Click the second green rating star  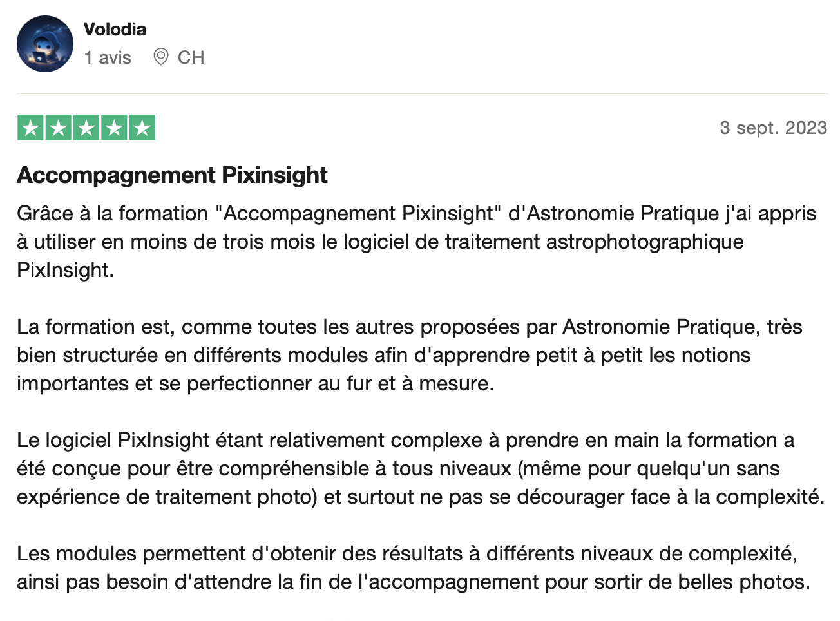click(x=58, y=128)
